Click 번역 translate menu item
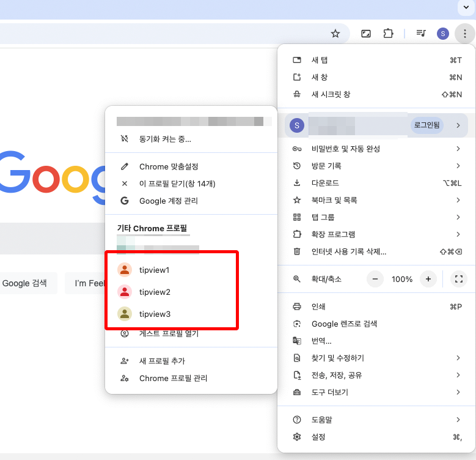This screenshot has width=476, height=460. [x=376, y=341]
